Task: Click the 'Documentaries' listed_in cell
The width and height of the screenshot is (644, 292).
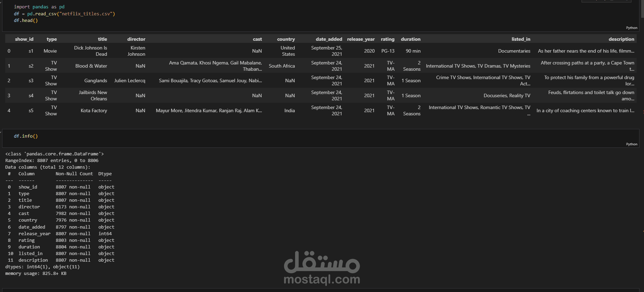Action: [x=514, y=51]
